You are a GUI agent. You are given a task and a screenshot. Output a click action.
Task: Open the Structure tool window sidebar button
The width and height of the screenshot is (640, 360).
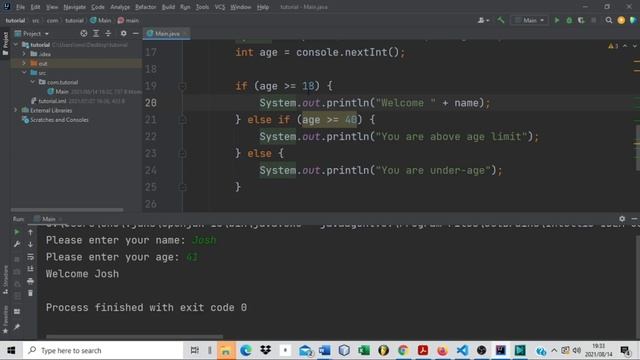(5, 280)
